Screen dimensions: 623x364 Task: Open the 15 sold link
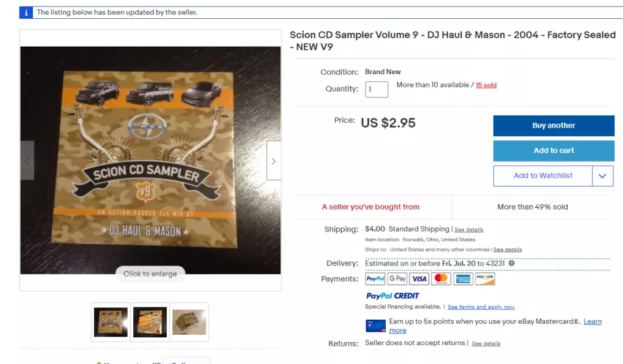coord(486,85)
